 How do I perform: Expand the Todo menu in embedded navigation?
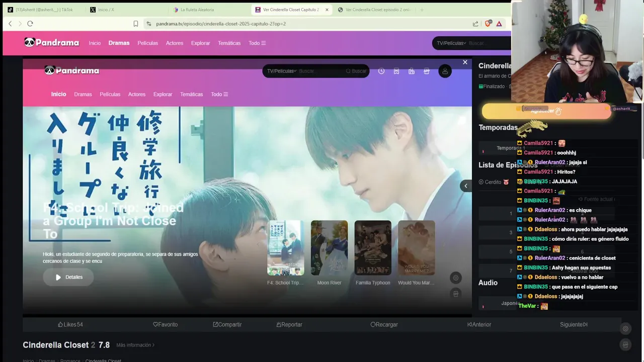[x=219, y=95]
